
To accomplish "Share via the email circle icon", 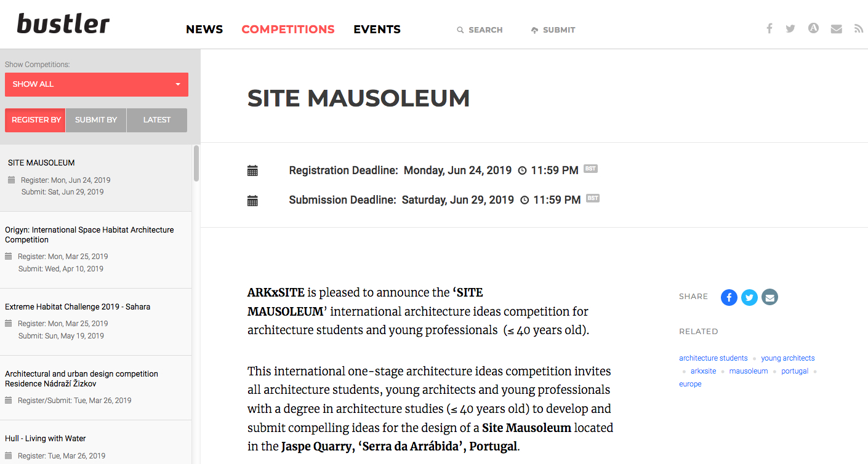I will point(770,297).
